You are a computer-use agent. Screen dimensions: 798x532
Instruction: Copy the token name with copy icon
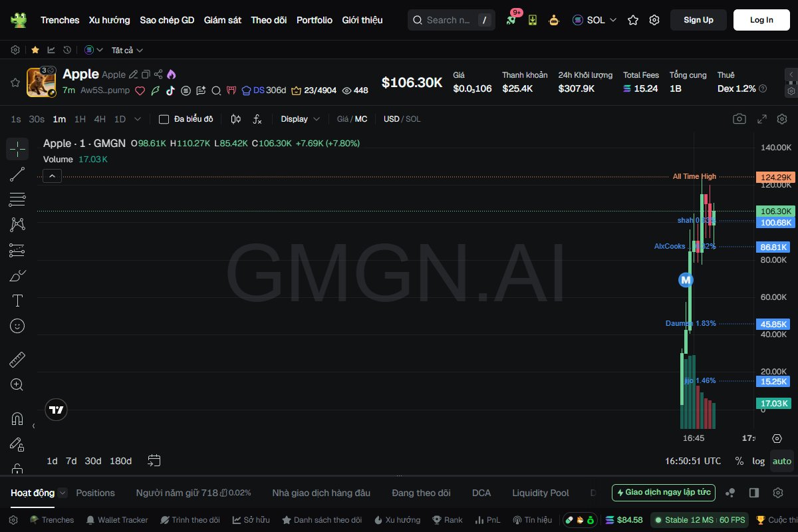(x=146, y=74)
